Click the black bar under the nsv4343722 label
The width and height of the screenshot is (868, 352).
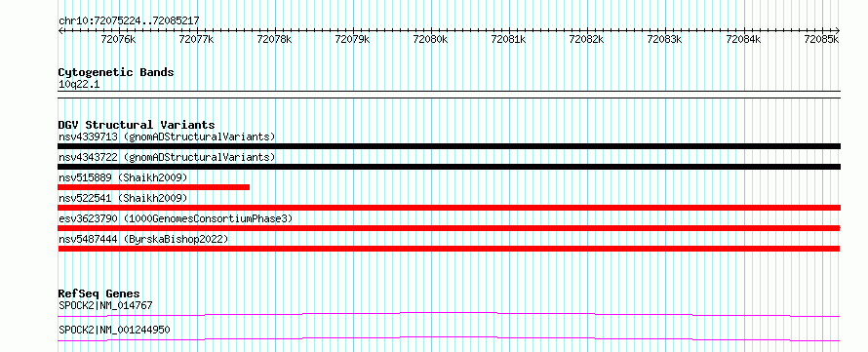[x=449, y=167]
